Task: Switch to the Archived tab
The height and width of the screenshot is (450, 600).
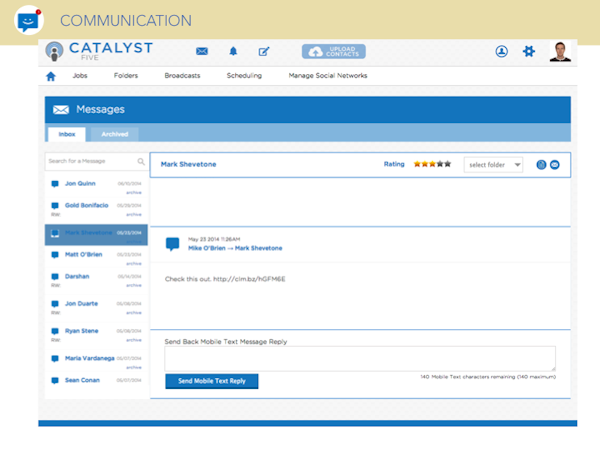Action: pyautogui.click(x=115, y=134)
